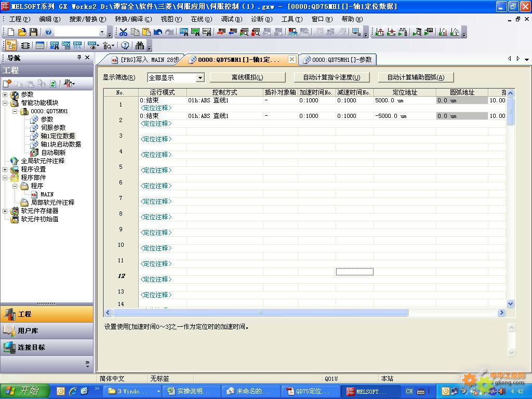Open the toolbar combo box dropdown arrow
The image size is (532, 399).
pos(102,32)
